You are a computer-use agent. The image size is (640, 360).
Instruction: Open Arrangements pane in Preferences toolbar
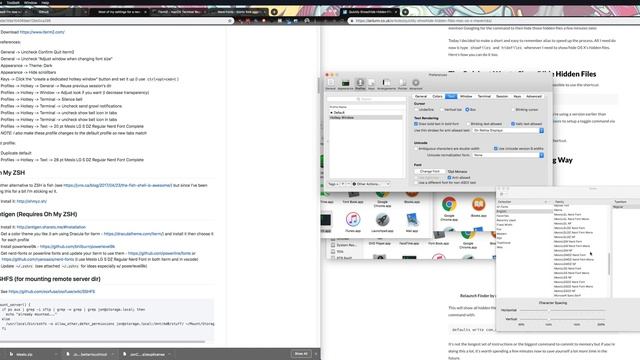point(386,84)
